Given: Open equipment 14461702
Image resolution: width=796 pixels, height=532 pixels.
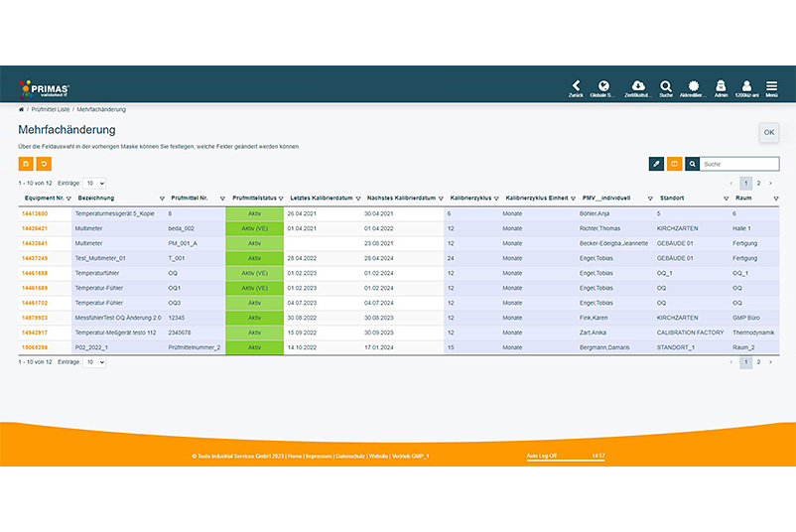Looking at the screenshot, I should tap(35, 303).
